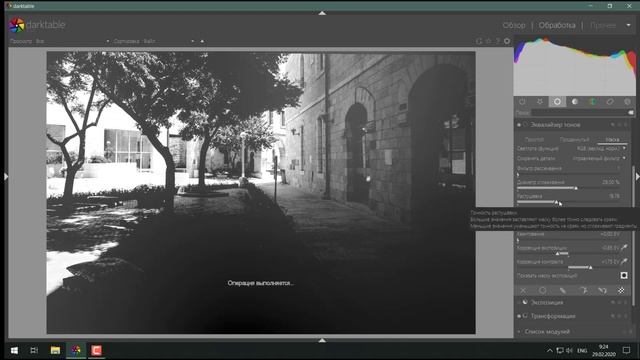Open the Windows Start menu
This screenshot has width=640, height=360.
click(x=14, y=350)
